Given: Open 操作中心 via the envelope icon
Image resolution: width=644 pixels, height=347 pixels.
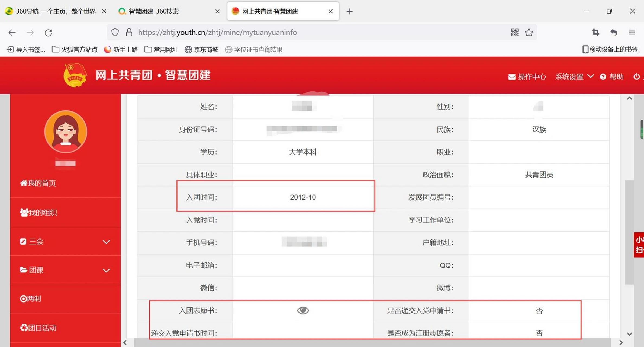Looking at the screenshot, I should coord(512,77).
